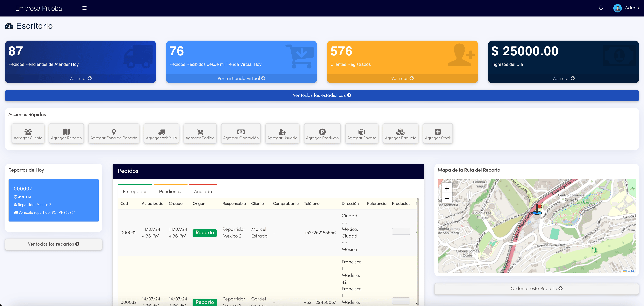Click the Cod column header
Screen dimensions: 644x306
(x=124, y=203)
